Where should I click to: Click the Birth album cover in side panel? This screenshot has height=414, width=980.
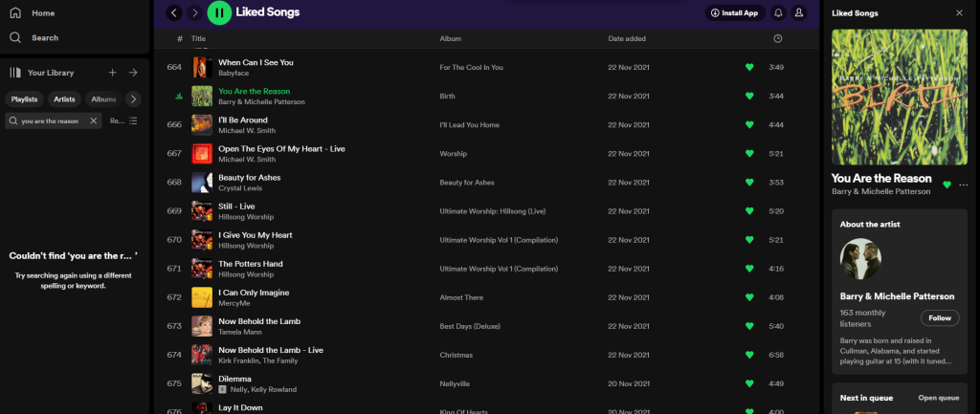coord(900,95)
